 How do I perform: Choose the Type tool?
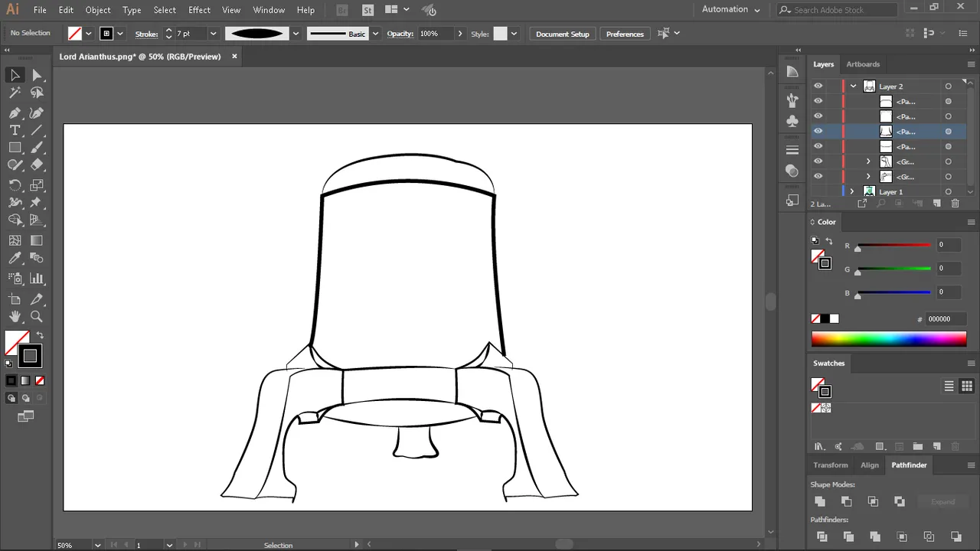click(x=15, y=131)
